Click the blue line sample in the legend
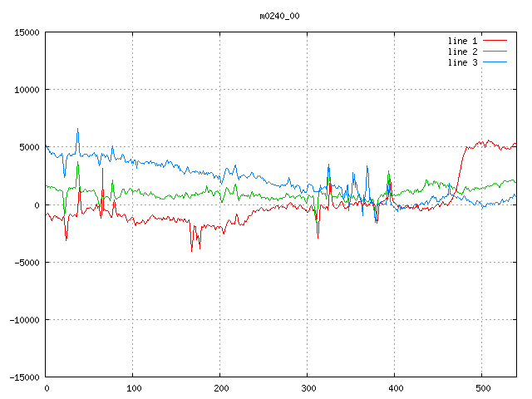Screen dimensions: 532x399 click(x=495, y=63)
